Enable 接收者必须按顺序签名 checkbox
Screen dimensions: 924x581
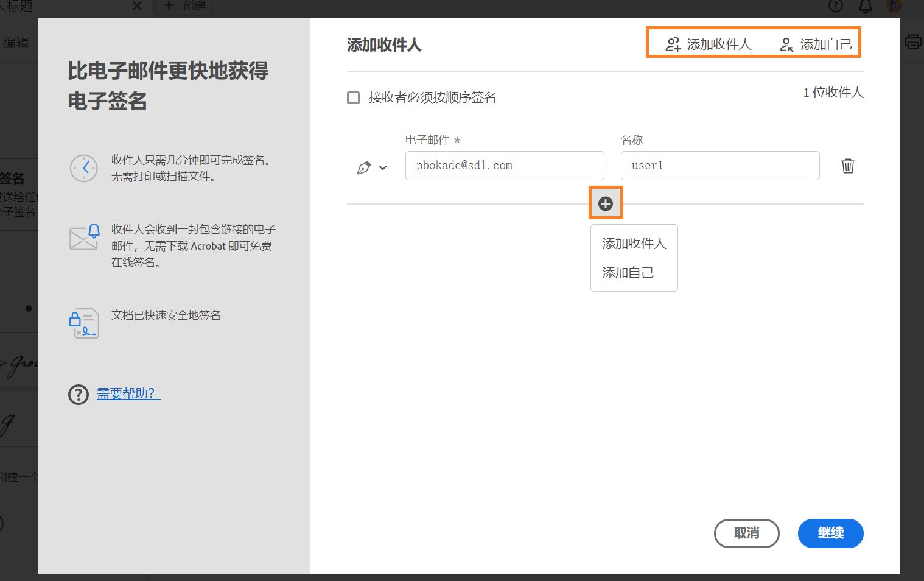(353, 97)
